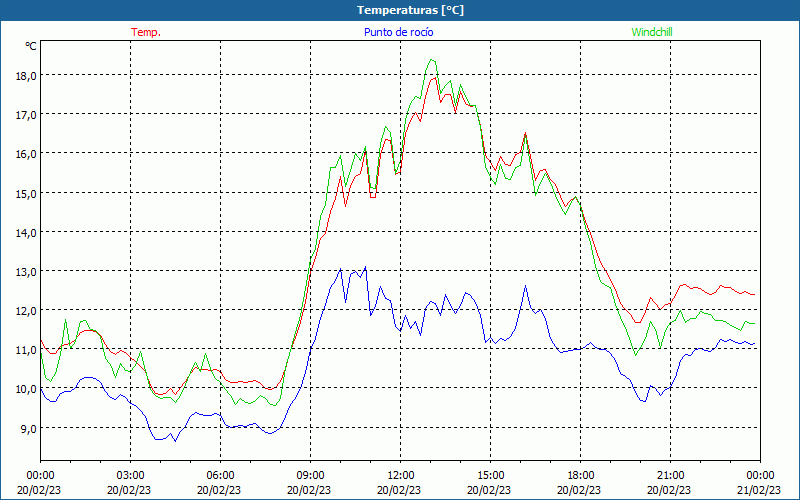The width and height of the screenshot is (800, 500).
Task: Select the red Temp. legend label
Action: [146, 32]
